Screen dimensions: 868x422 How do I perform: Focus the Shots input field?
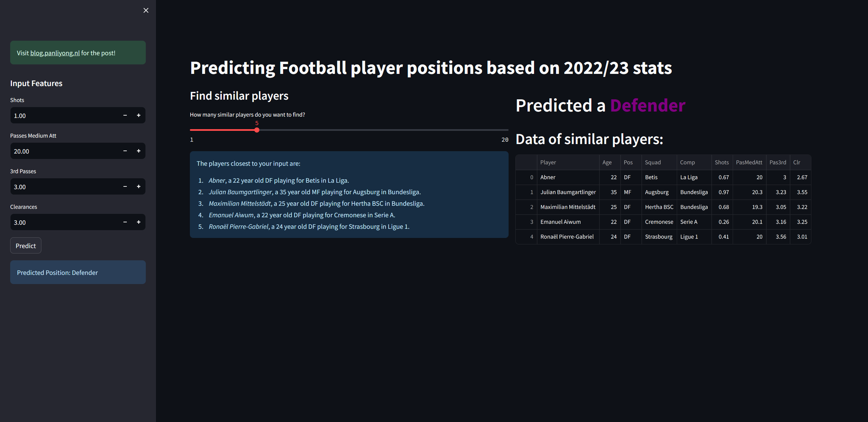(x=64, y=116)
